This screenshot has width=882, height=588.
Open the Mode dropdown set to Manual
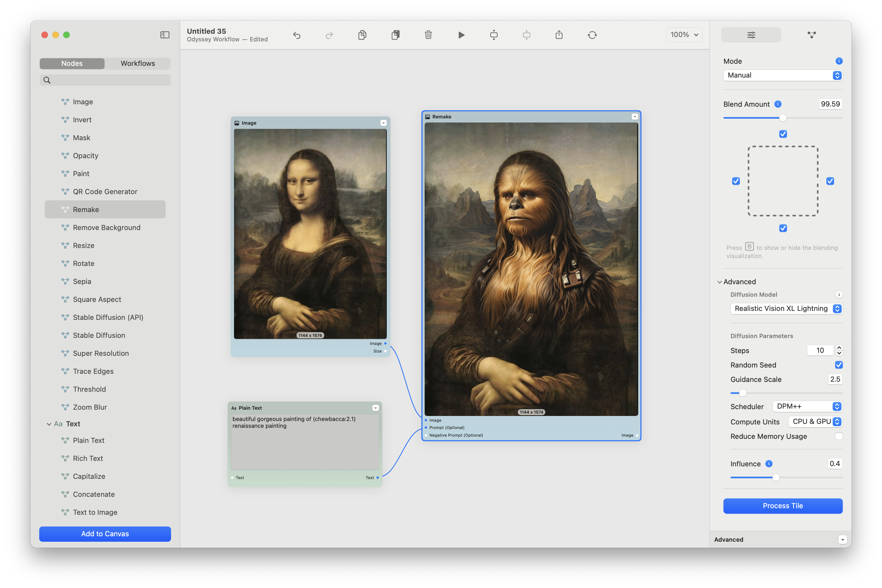click(x=783, y=75)
